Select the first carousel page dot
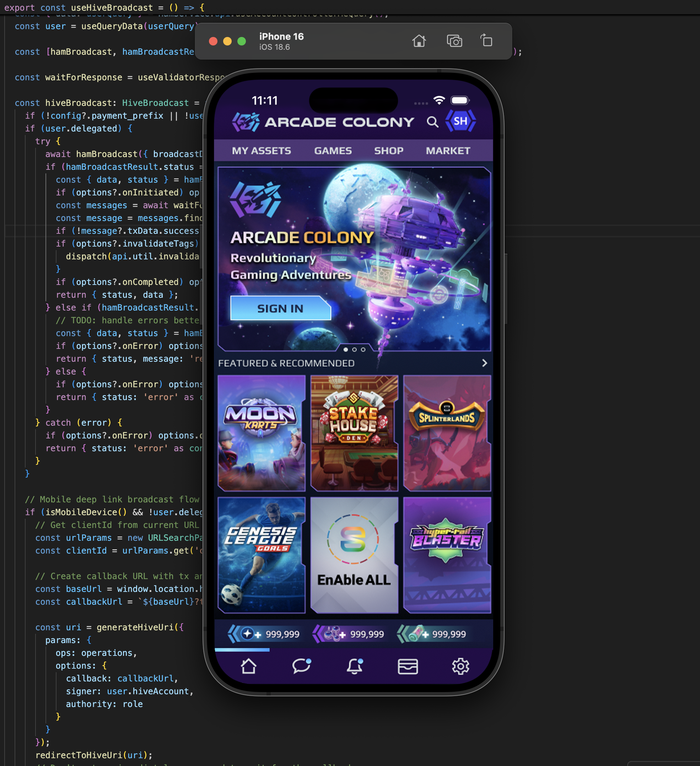Image resolution: width=700 pixels, height=766 pixels. (345, 350)
